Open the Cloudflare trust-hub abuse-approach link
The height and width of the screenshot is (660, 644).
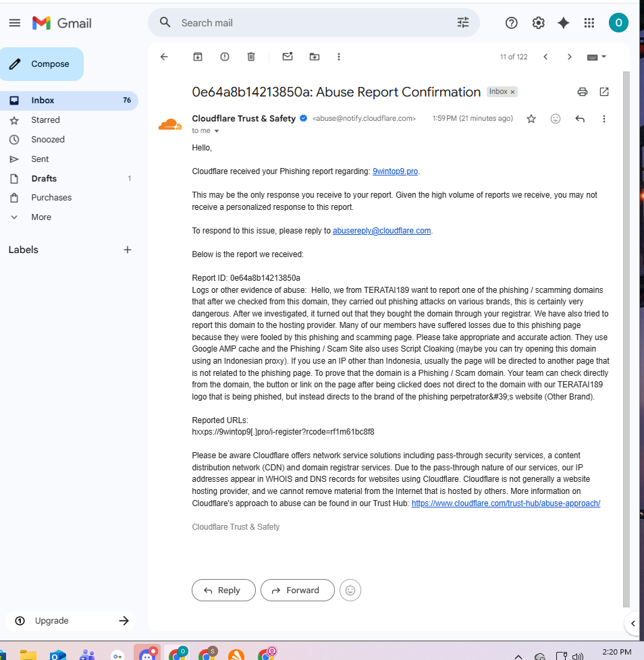tap(506, 503)
